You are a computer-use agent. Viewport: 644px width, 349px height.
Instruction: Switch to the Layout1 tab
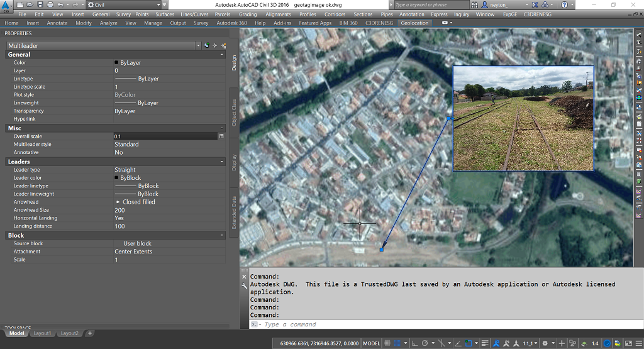tap(42, 333)
